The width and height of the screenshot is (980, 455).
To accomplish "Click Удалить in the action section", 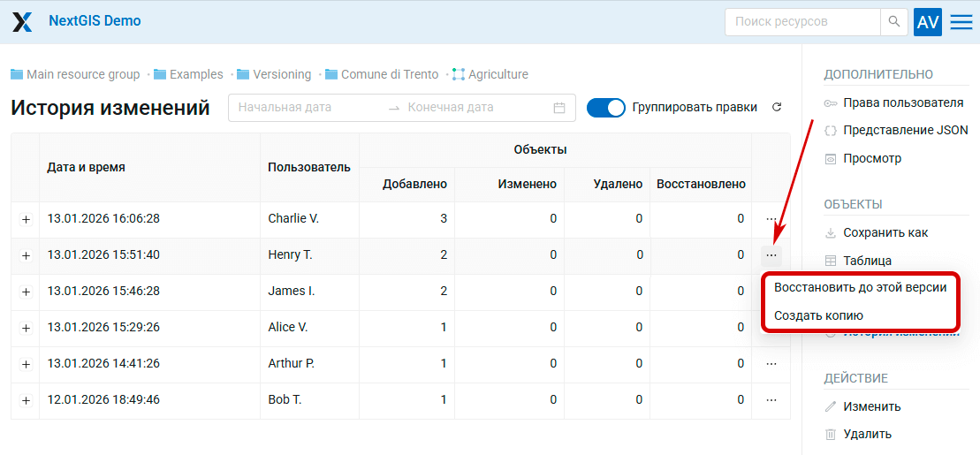I will tap(867, 434).
